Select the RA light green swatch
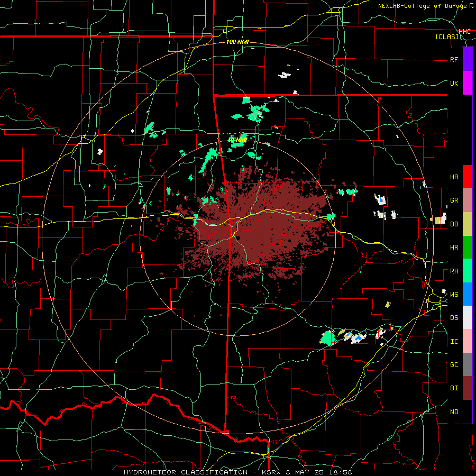This screenshot has height=476, width=476. click(467, 271)
